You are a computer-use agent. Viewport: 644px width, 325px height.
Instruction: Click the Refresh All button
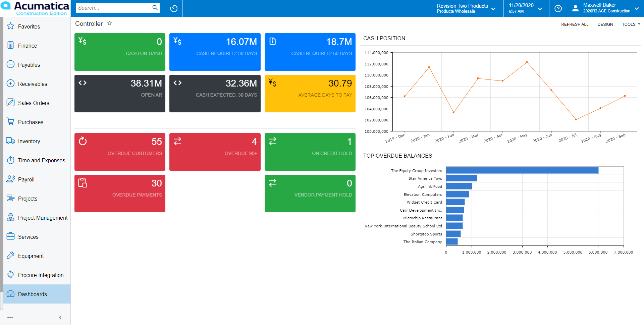tap(575, 24)
